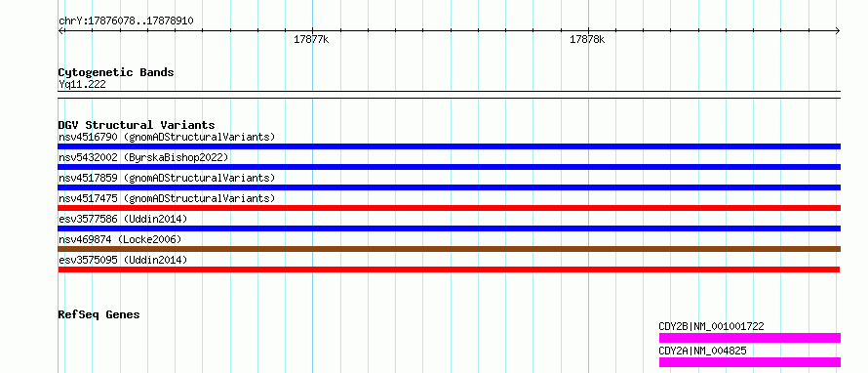Click the red esv3575095 variant bar
Viewport: 868px width, 373px height.
[x=449, y=269]
